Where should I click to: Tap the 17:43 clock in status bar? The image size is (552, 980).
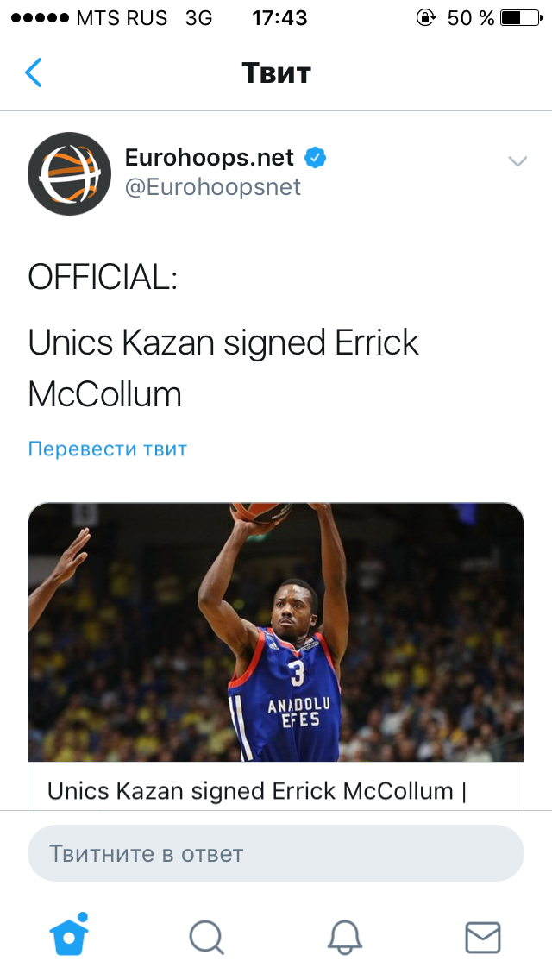click(279, 17)
